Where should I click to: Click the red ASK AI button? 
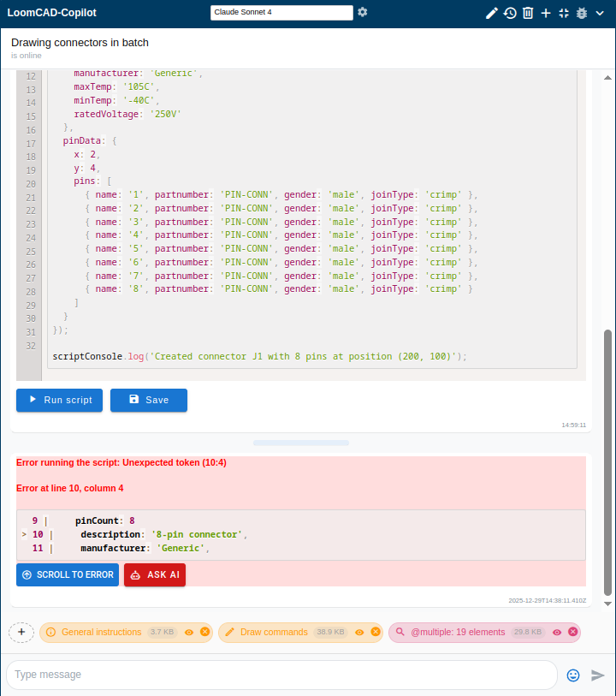pyautogui.click(x=155, y=575)
